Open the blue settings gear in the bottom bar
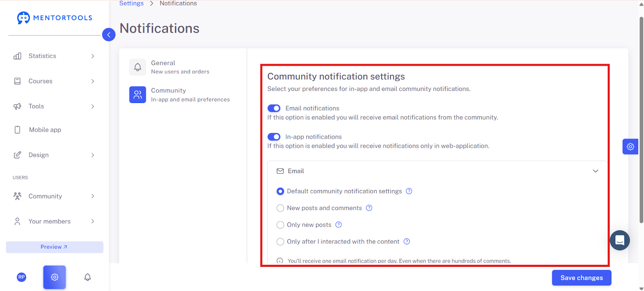The width and height of the screenshot is (644, 291). pos(55,277)
